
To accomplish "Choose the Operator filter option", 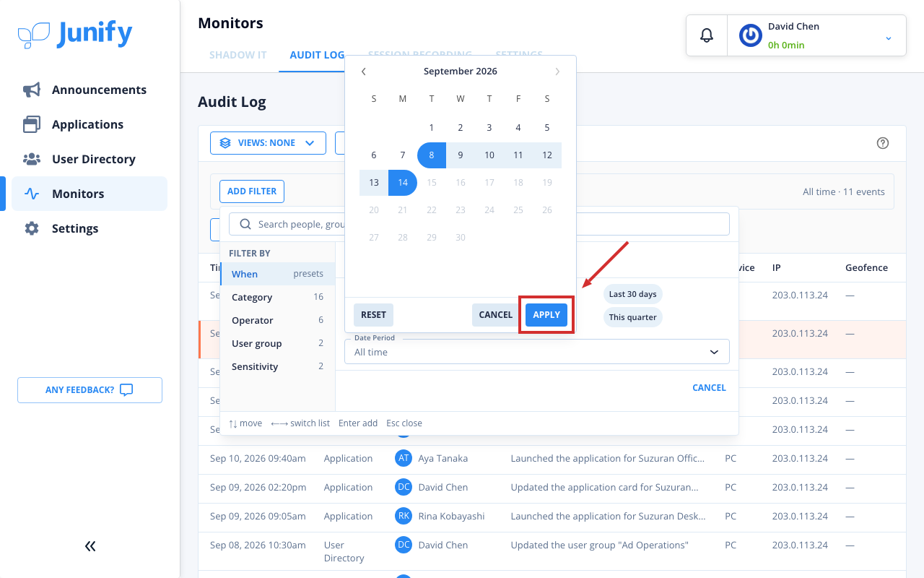I will click(278, 321).
